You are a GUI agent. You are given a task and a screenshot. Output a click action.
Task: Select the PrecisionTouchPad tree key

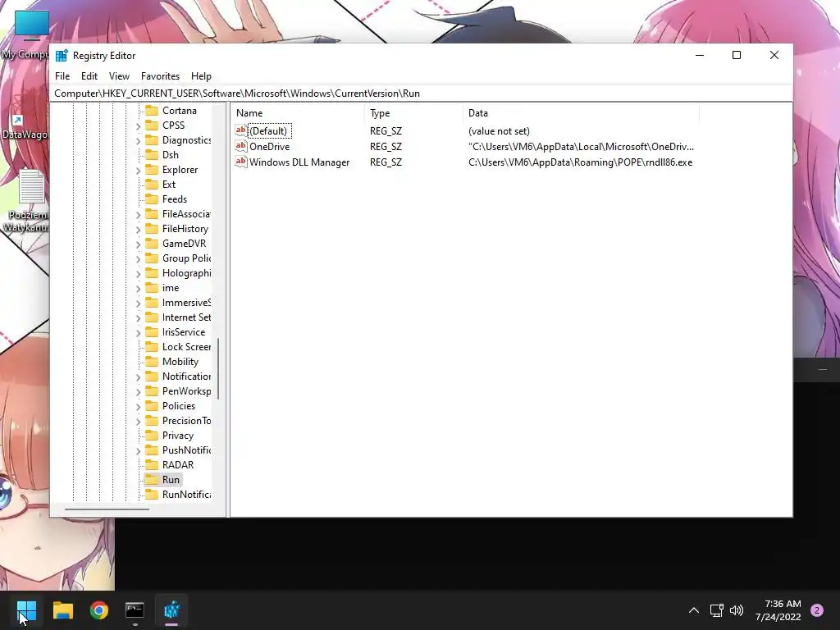click(x=186, y=421)
